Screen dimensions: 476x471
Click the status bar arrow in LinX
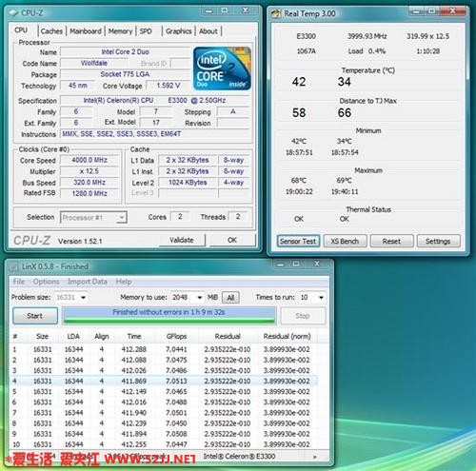coord(315,457)
